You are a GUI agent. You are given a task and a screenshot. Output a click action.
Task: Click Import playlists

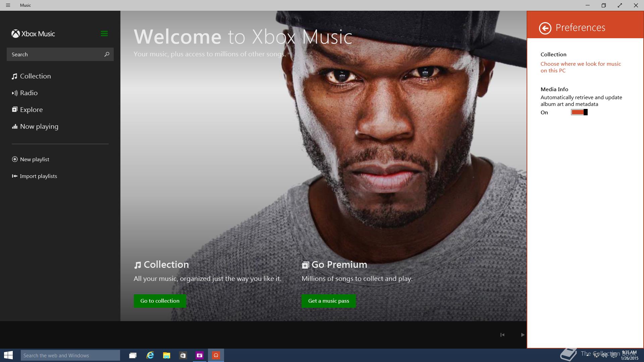[35, 176]
